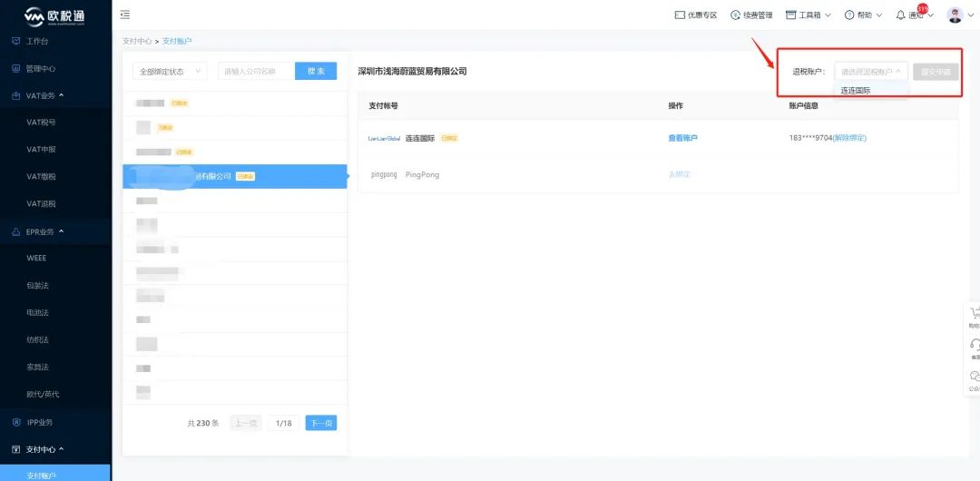The height and width of the screenshot is (481, 980).
Task: Click the 搜索 button
Action: [316, 71]
